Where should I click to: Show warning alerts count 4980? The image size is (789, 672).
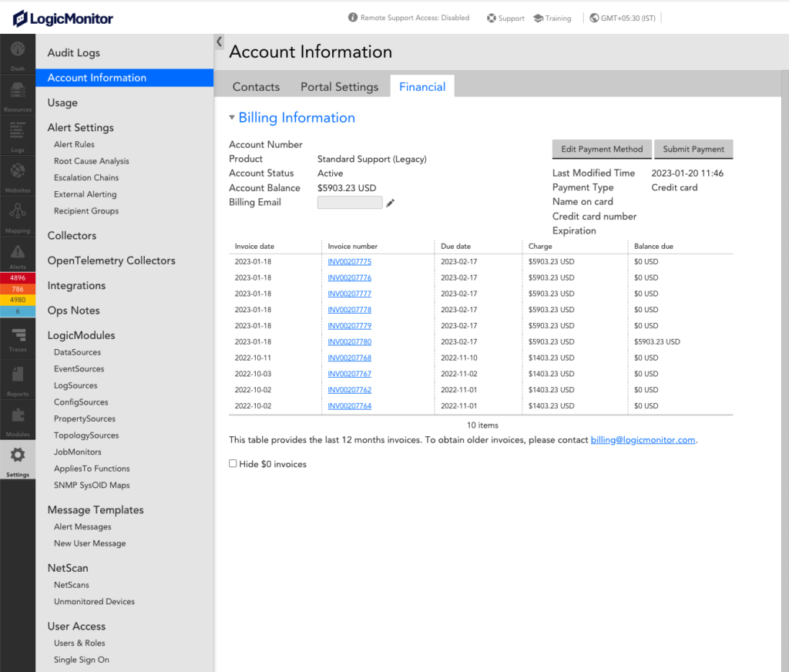coord(18,300)
